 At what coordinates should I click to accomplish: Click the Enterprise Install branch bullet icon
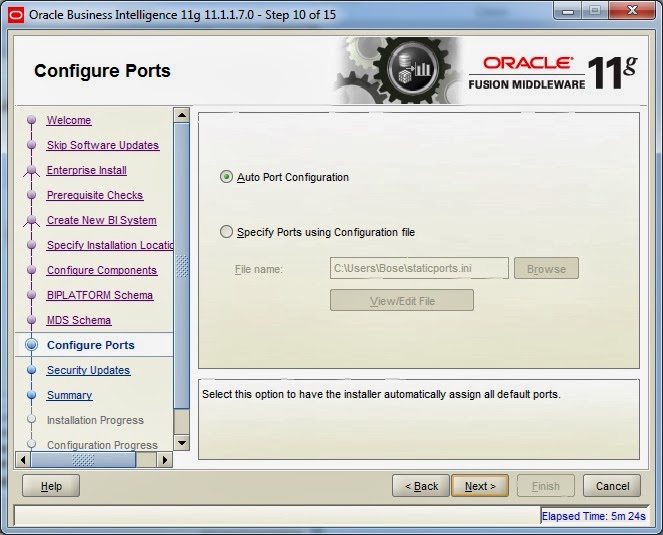31,170
